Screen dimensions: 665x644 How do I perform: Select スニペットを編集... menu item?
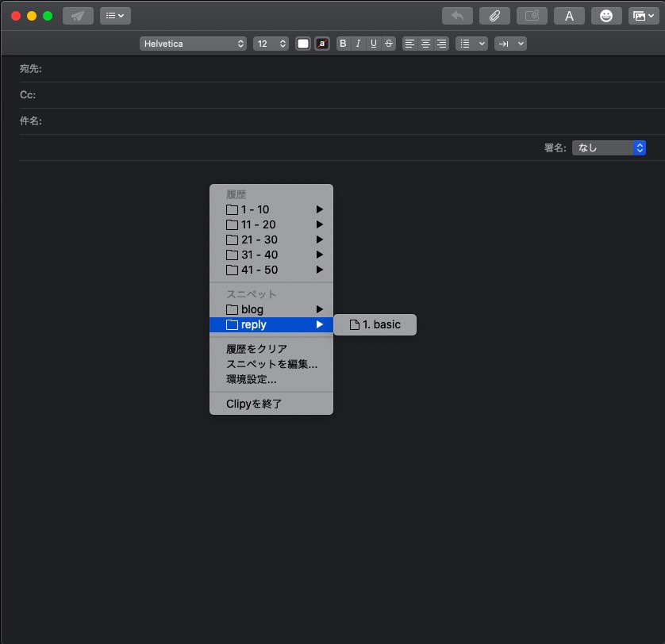click(x=271, y=364)
